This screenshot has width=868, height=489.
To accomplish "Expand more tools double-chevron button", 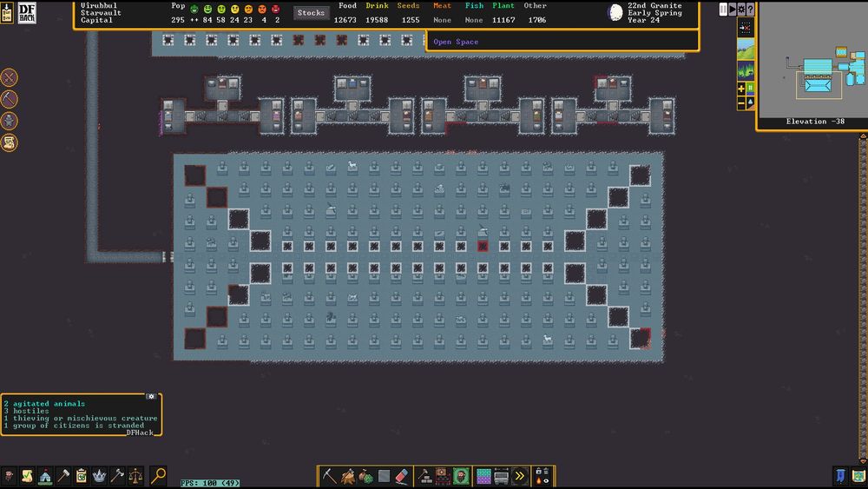I will 520,476.
